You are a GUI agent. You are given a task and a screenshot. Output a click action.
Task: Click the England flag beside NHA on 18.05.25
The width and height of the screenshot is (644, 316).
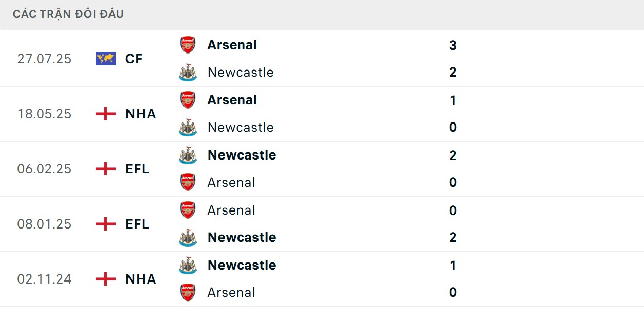[x=105, y=114]
